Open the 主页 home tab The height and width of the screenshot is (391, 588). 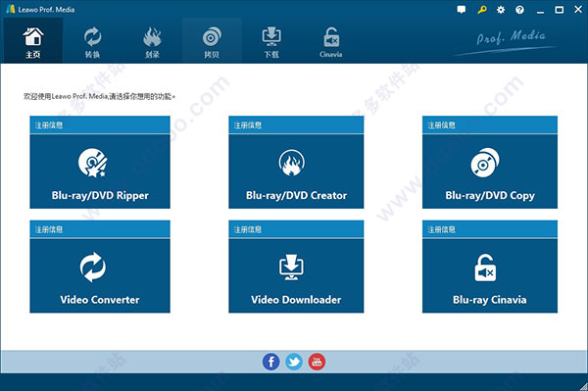(33, 40)
